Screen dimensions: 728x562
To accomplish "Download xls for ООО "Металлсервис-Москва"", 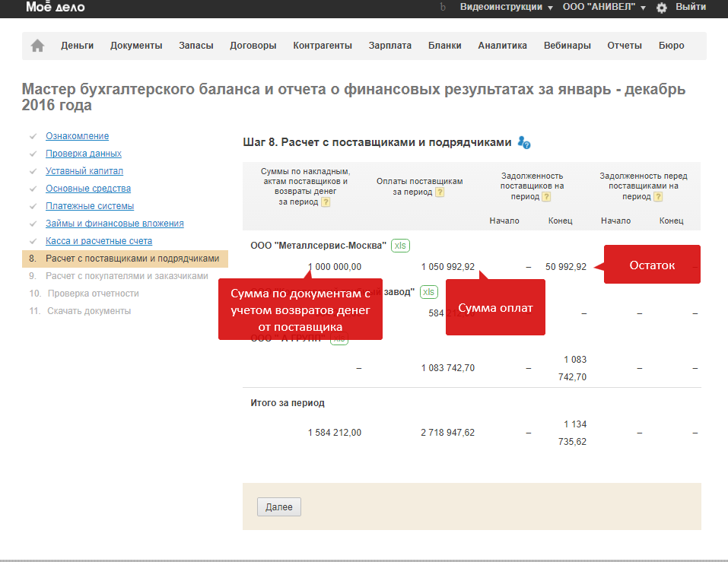I will point(400,246).
